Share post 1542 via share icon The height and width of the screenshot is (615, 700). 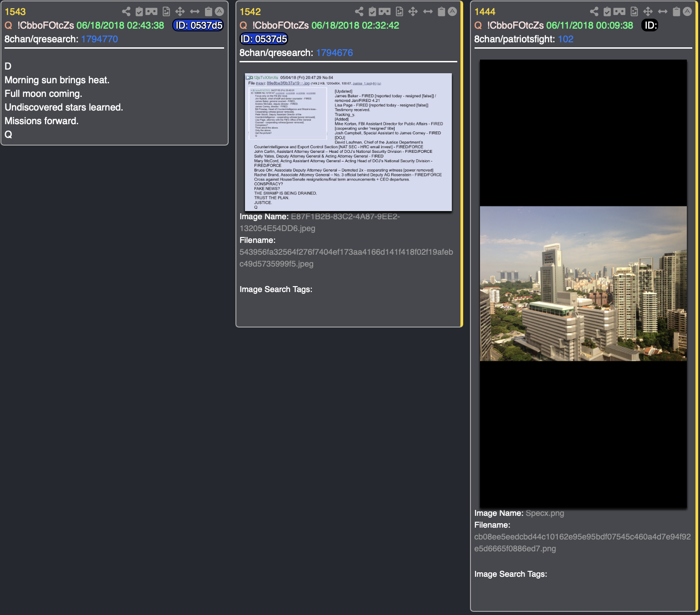(x=359, y=11)
